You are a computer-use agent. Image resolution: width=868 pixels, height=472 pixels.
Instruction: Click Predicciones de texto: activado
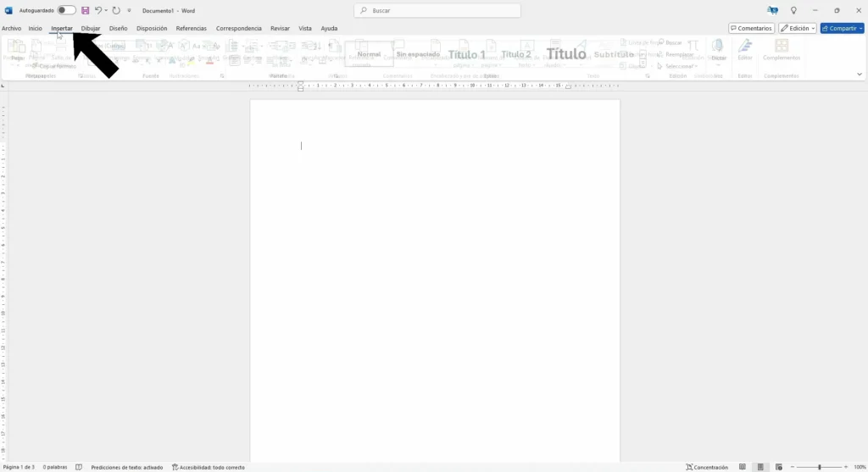pos(127,467)
